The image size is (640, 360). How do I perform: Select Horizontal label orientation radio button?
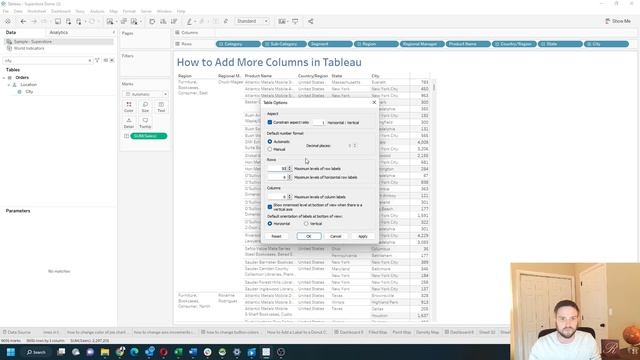pos(270,224)
